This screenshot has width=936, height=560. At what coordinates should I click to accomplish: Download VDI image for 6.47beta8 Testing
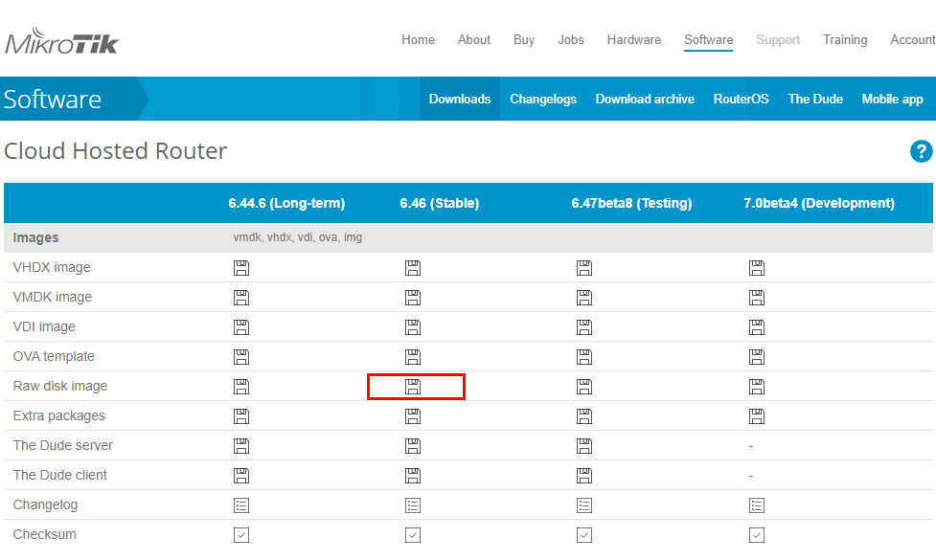584,326
